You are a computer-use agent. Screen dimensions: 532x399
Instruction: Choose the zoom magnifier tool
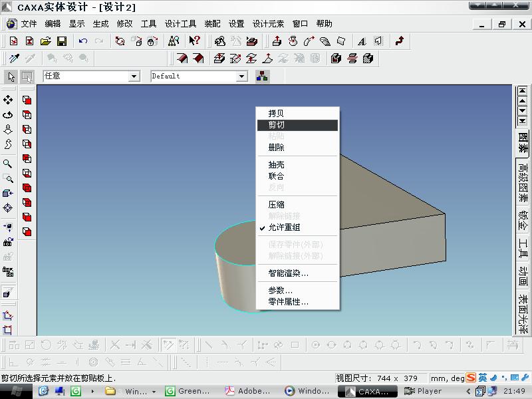[x=7, y=164]
